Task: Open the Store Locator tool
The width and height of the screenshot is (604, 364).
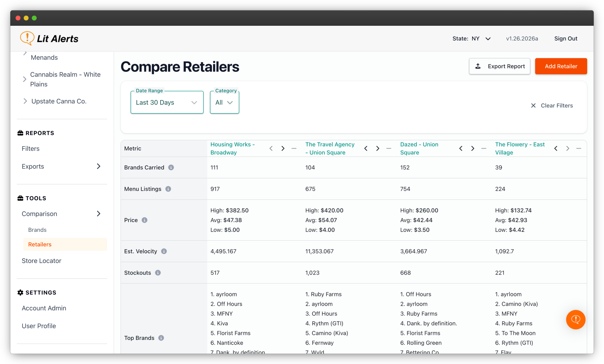Action: click(x=42, y=261)
